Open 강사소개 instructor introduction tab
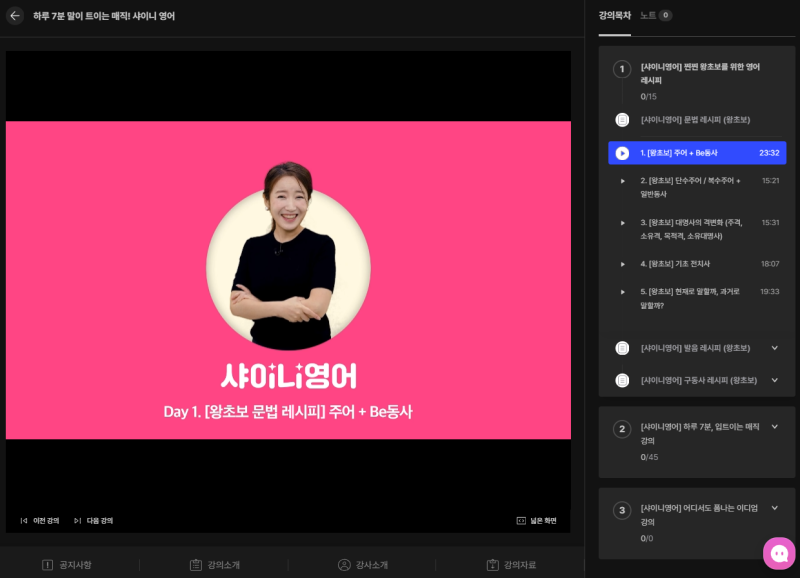This screenshot has height=578, width=800. [x=363, y=565]
